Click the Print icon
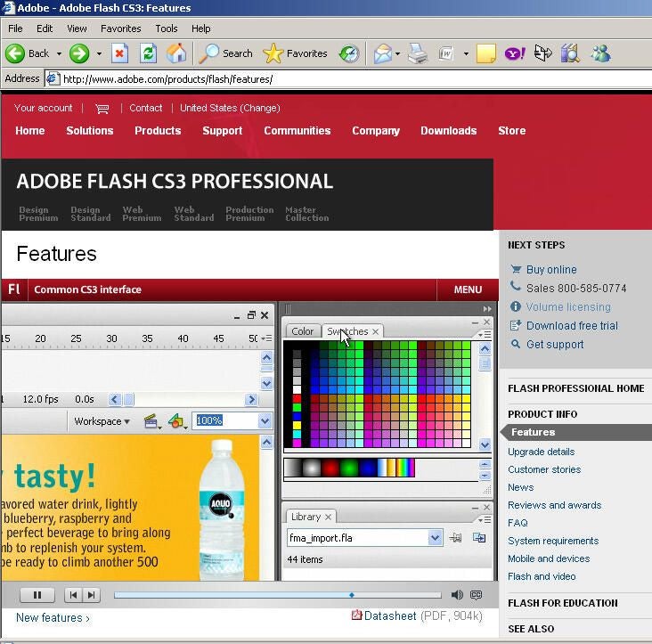The height and width of the screenshot is (644, 652). [418, 53]
